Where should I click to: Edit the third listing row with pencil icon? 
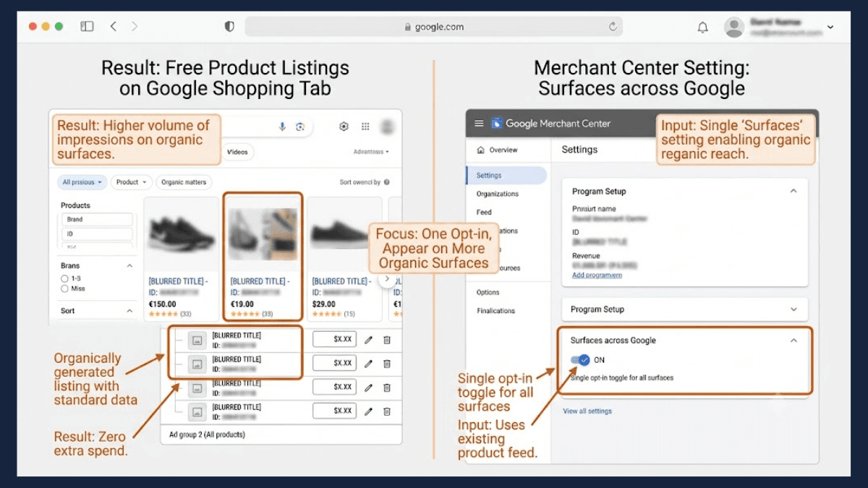click(x=368, y=388)
